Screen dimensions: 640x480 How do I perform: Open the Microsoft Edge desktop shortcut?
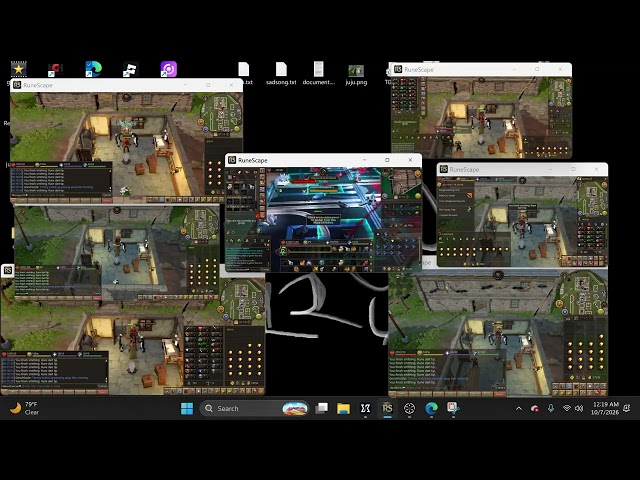[x=93, y=69]
